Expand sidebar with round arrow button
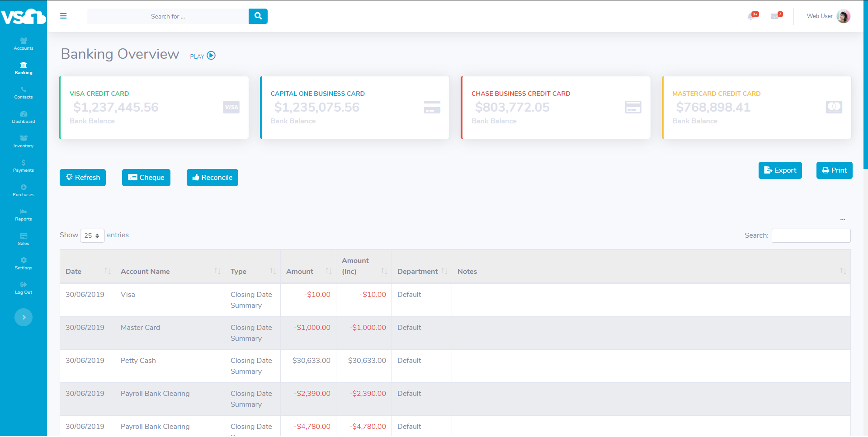868x437 pixels. tap(24, 317)
